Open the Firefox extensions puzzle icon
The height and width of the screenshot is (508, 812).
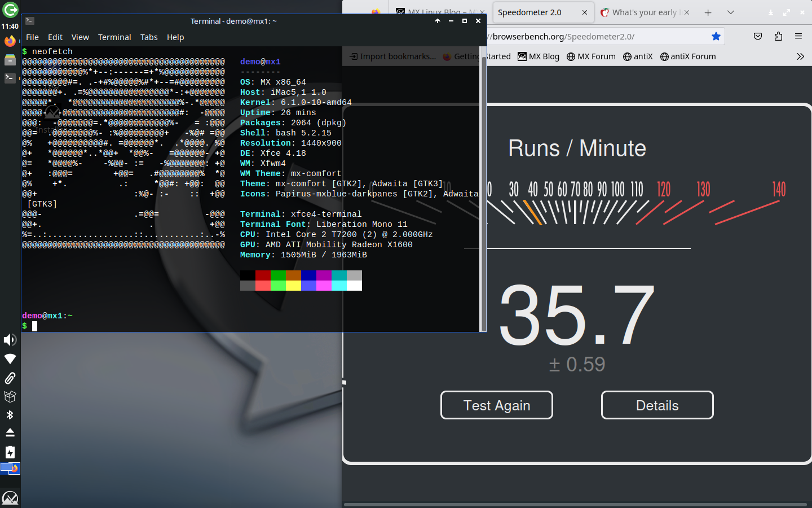778,37
